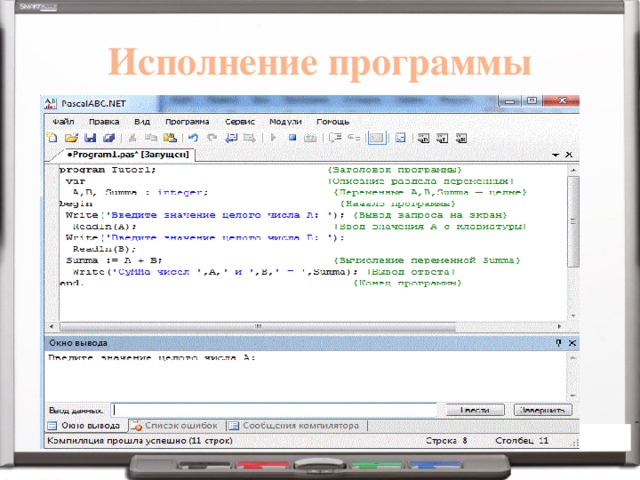Switch to the Сообщения компилятора tab
The width and height of the screenshot is (640, 480).
tap(296, 426)
